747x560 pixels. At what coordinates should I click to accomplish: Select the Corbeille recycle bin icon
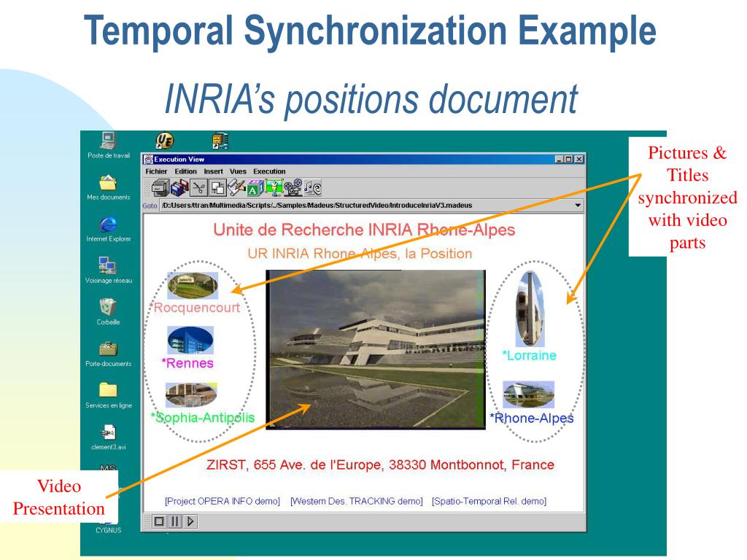click(x=108, y=312)
